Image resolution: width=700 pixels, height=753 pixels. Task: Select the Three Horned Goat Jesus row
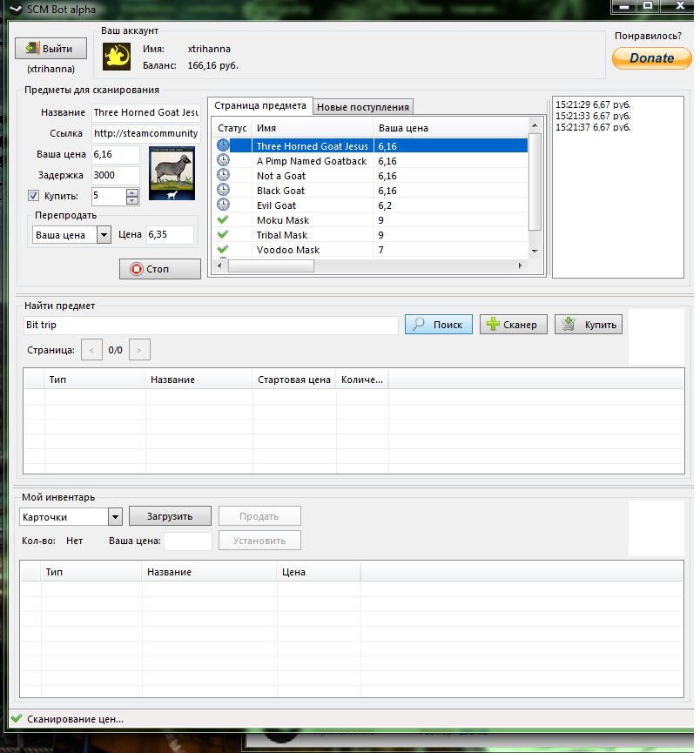370,146
